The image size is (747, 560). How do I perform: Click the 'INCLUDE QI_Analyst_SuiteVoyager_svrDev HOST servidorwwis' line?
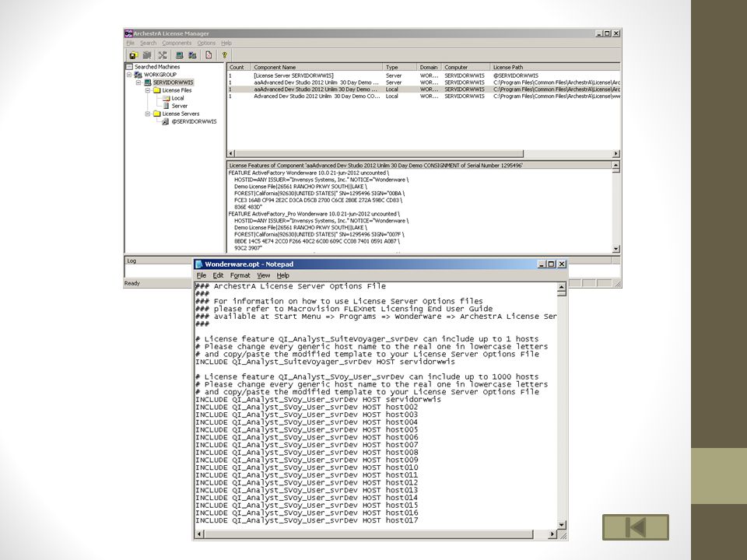coord(325,362)
